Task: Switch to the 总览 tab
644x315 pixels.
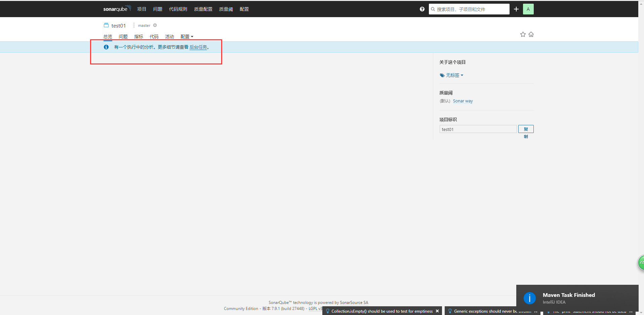Action: (x=108, y=37)
